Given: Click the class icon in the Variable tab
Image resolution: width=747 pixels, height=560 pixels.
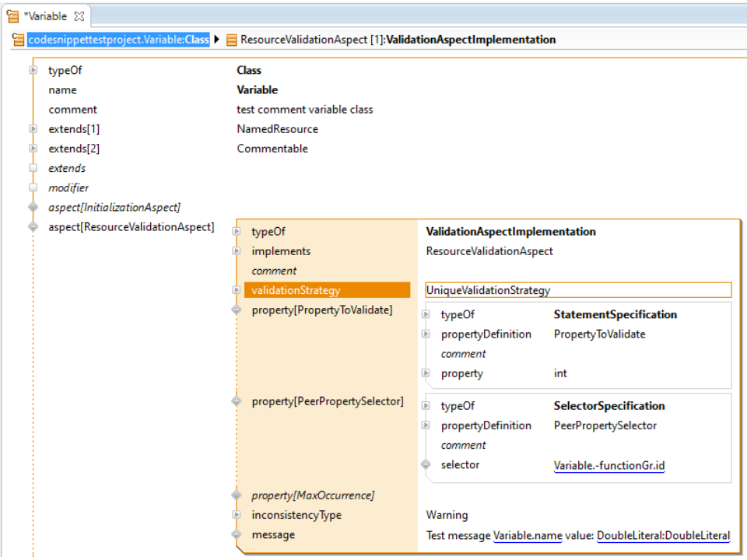Looking at the screenshot, I should point(13,16).
